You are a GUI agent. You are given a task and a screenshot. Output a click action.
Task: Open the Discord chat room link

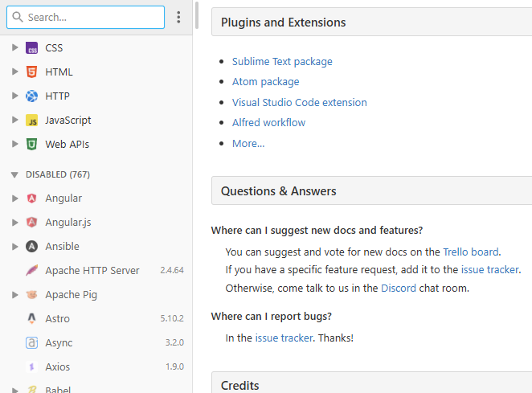click(398, 288)
